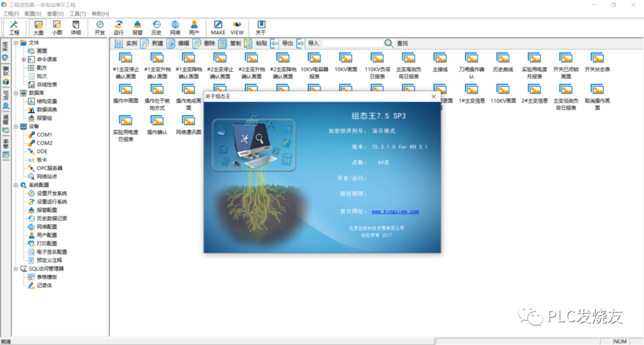The height and width of the screenshot is (345, 644).
Task: Open the 开发 development system icon
Action: coord(100,27)
